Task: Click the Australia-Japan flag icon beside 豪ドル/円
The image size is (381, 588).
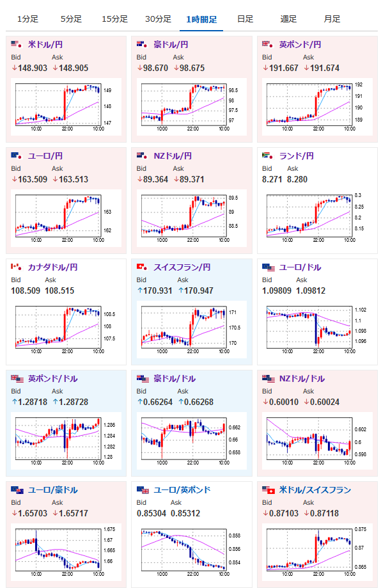Action: [142, 44]
